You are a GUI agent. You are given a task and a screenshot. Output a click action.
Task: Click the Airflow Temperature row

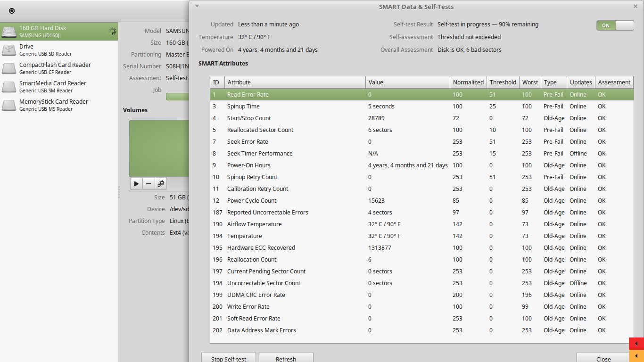pos(421,224)
